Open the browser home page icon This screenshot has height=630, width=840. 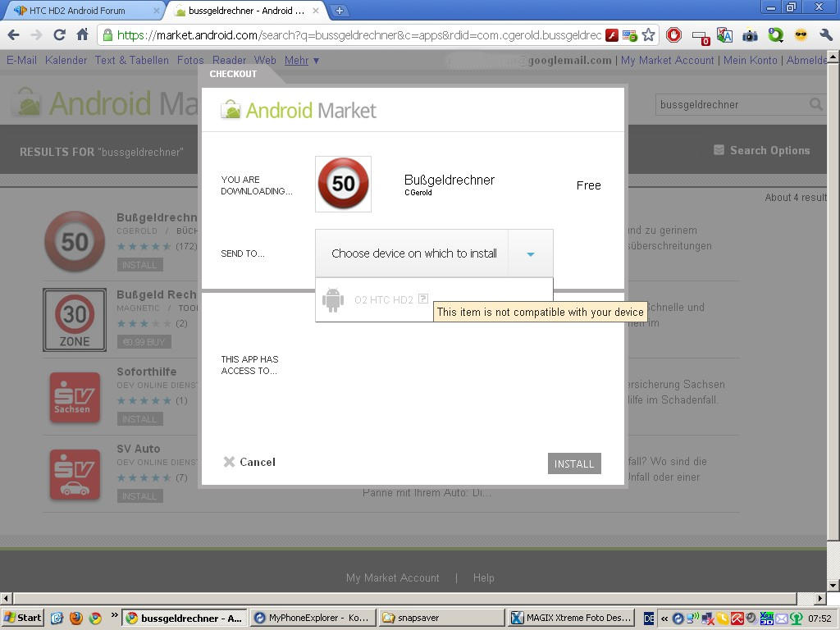click(x=83, y=35)
